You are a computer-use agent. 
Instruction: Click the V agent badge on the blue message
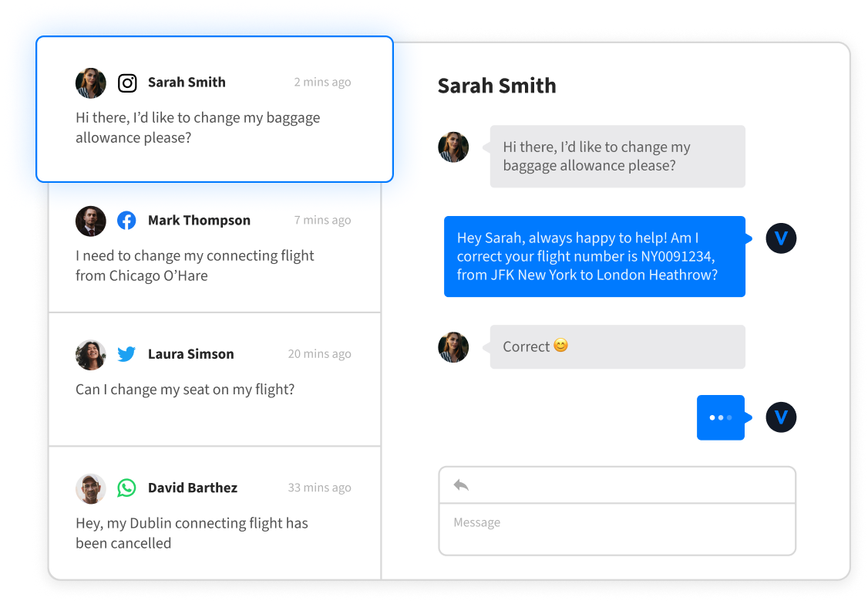781,238
